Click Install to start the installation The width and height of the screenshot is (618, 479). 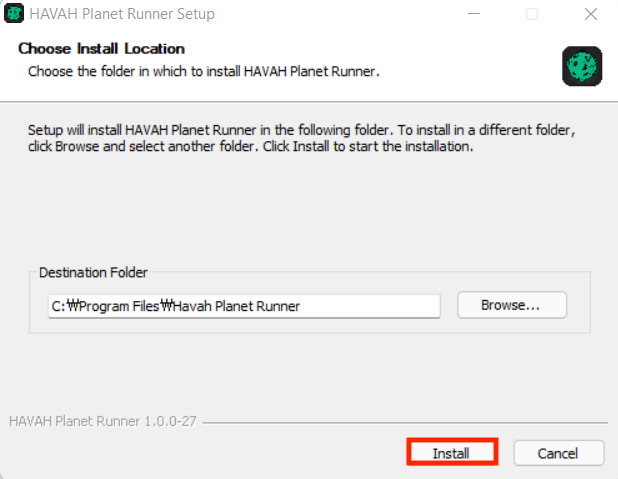(x=452, y=452)
